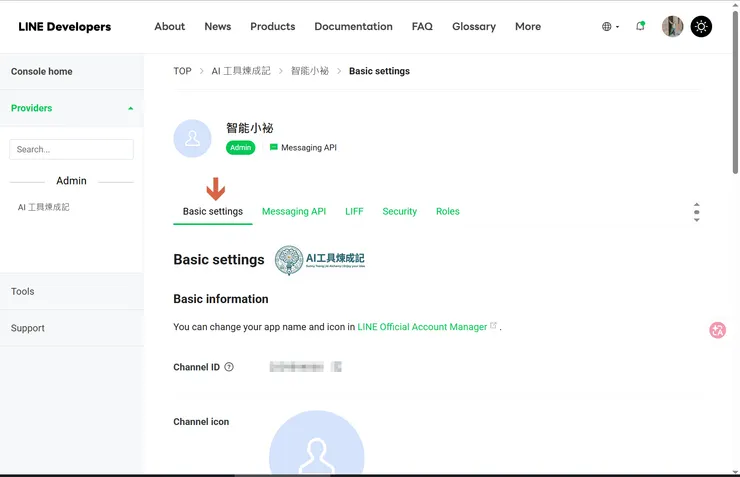The width and height of the screenshot is (740, 477).
Task: Click the blurred Channel ID value
Action: coord(305,367)
